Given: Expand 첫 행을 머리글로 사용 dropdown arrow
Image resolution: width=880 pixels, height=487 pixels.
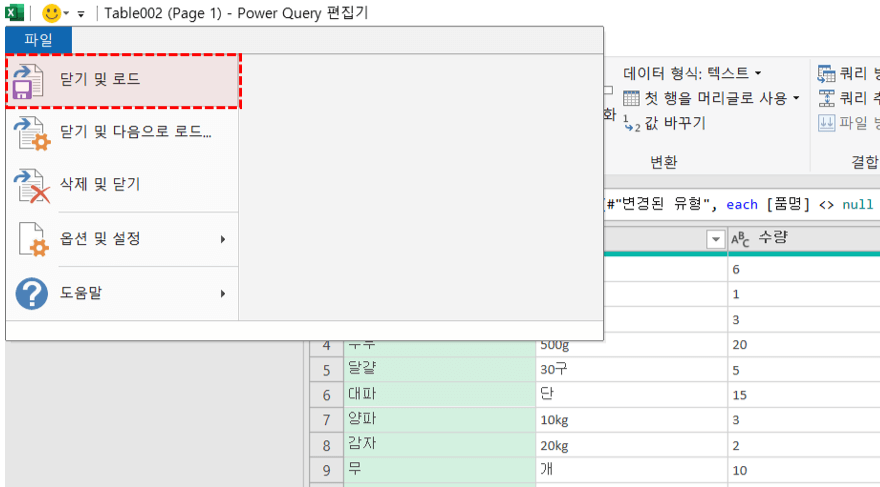Looking at the screenshot, I should [x=796, y=98].
